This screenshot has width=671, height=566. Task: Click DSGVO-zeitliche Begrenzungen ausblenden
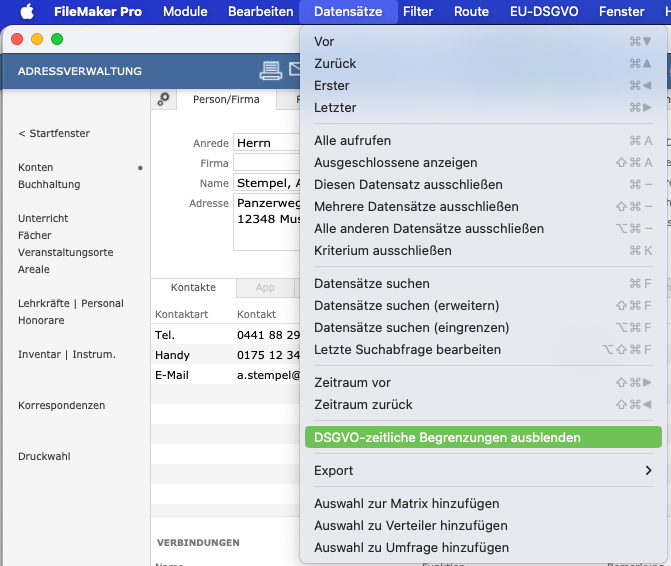[x=483, y=437]
